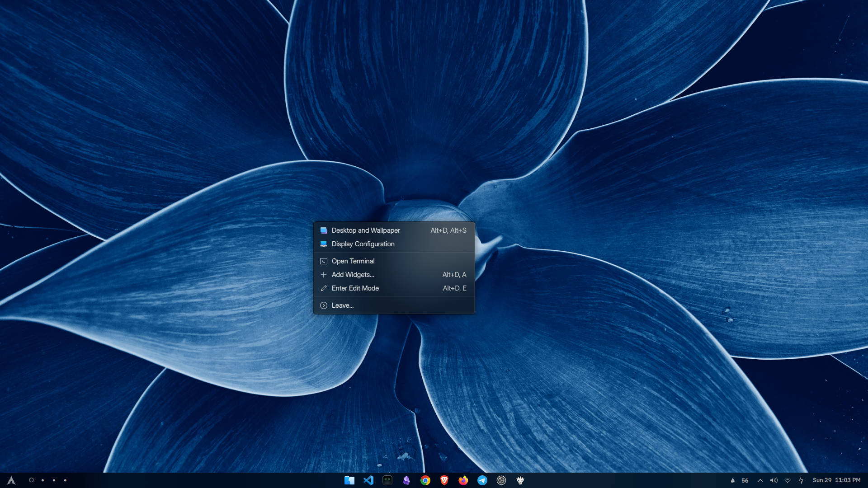Switch to the active first virtual desktop
Screen dimensions: 868x488
point(31,480)
